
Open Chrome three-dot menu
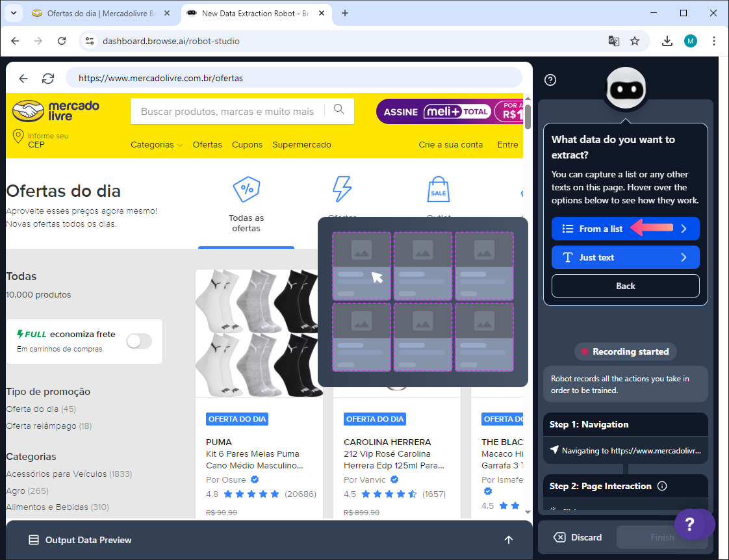(x=713, y=41)
